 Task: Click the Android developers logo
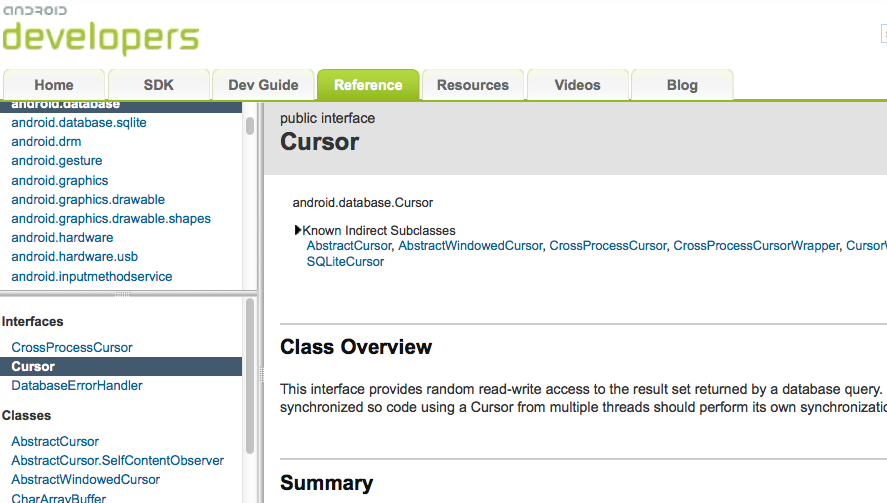(101, 30)
